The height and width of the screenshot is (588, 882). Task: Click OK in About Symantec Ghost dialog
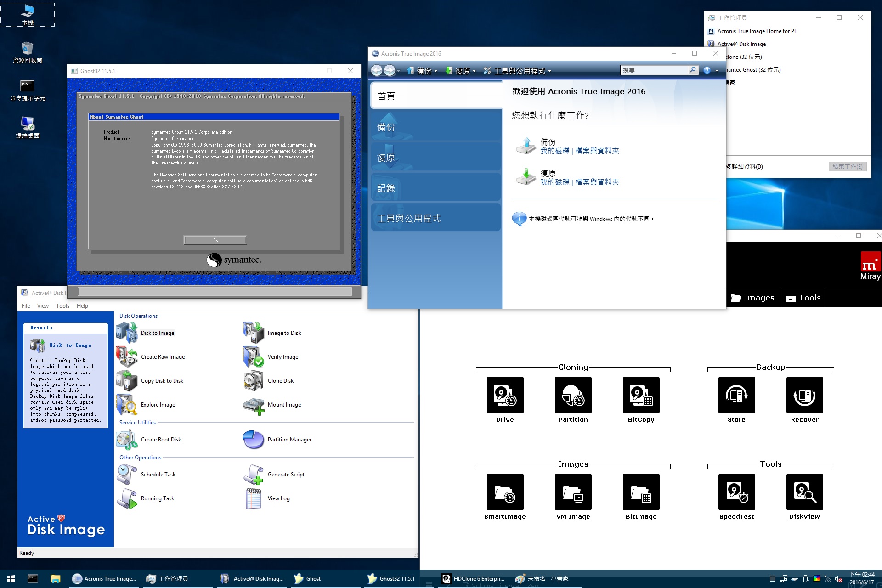(215, 240)
